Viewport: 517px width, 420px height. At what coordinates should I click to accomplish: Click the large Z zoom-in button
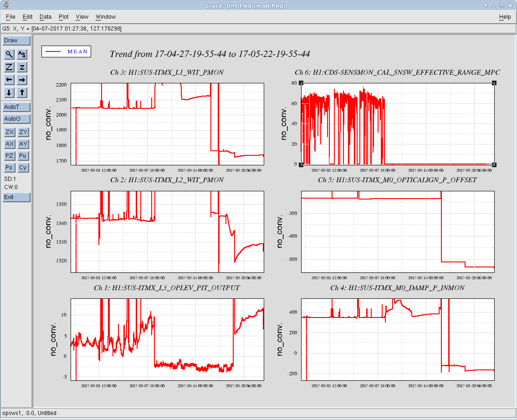[x=9, y=67]
